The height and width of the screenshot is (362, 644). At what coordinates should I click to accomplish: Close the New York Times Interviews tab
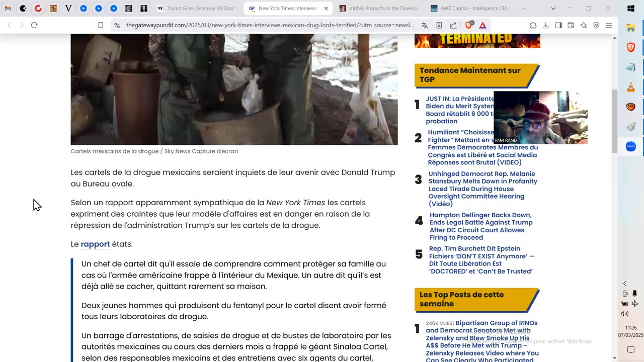point(326,9)
